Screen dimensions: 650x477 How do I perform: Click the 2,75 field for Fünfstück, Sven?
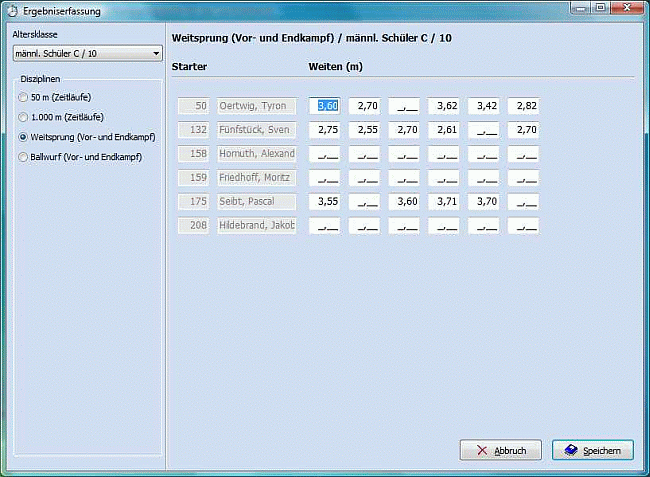[x=325, y=130]
